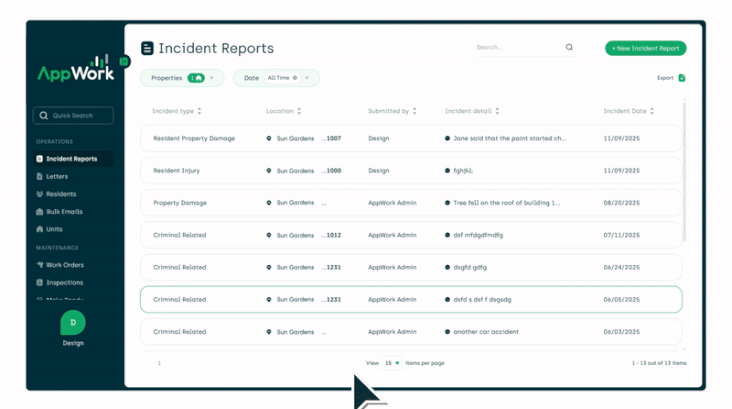Click location pin in Resident Injury row

(269, 171)
